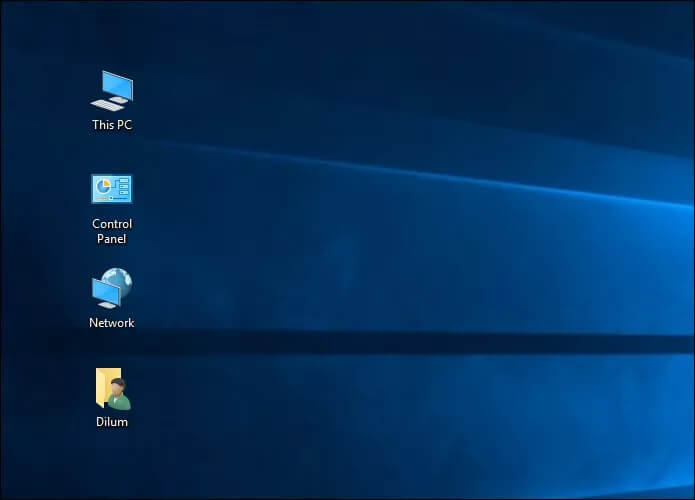Click the "This PC" label text
The image size is (695, 500).
pos(112,125)
